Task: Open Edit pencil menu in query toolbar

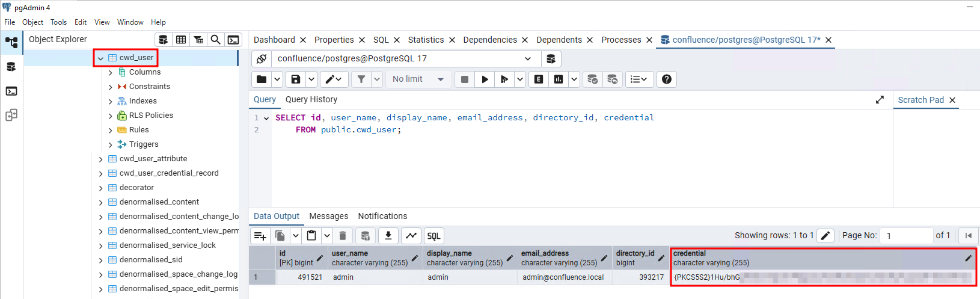Action: 334,79
